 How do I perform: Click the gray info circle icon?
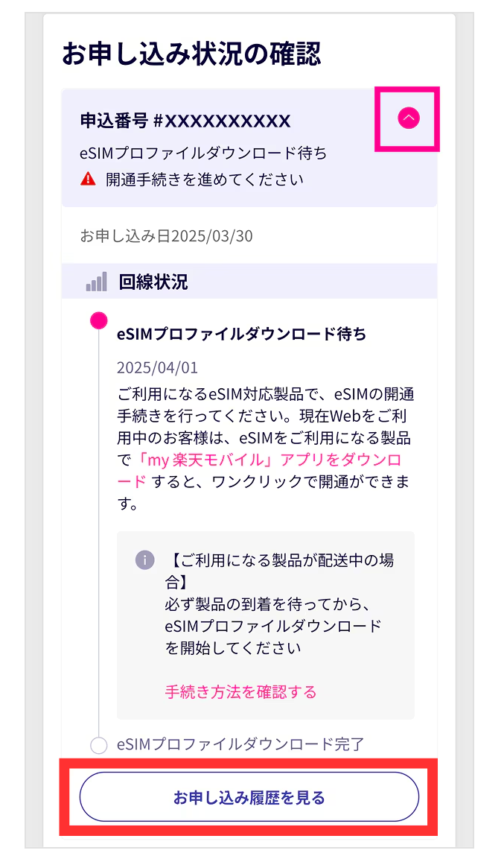[x=144, y=560]
